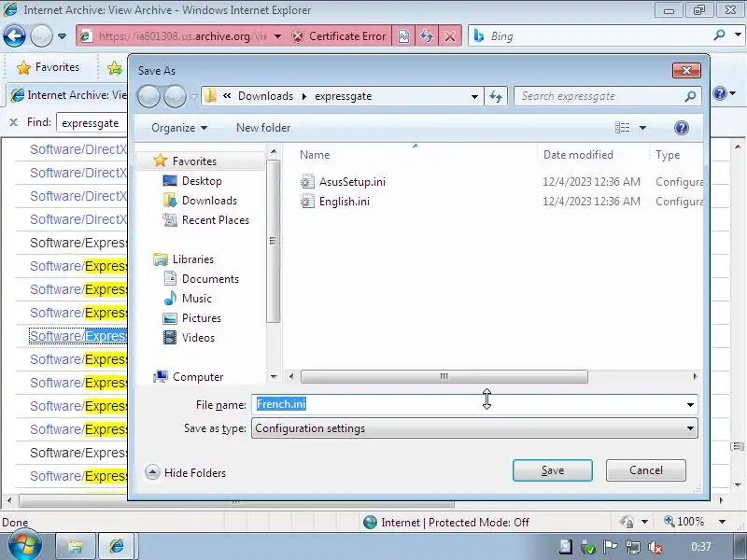
Task: Click the file list horizontal scrollbar thumb
Action: click(444, 377)
